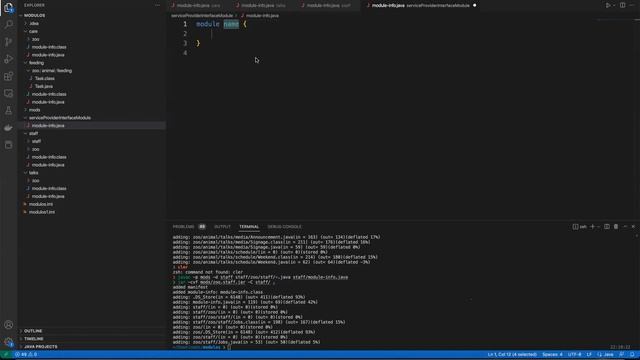Viewport: 640px width, 360px height.
Task: Click the unsaved dot on active tab
Action: [474, 5]
